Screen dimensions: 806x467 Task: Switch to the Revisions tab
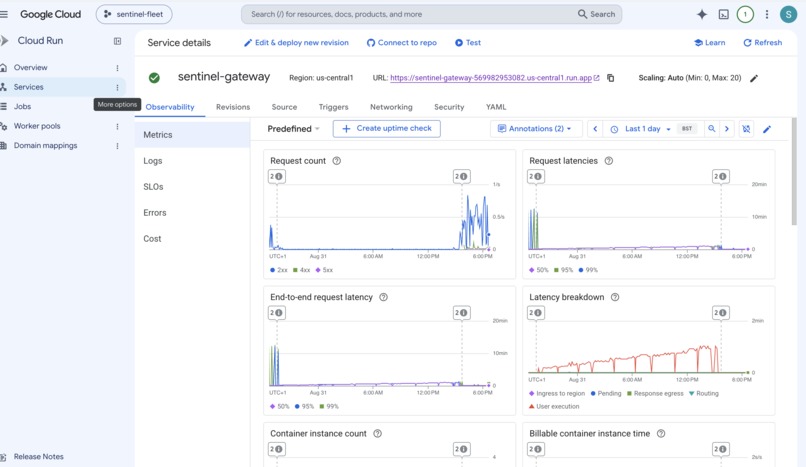pos(233,107)
